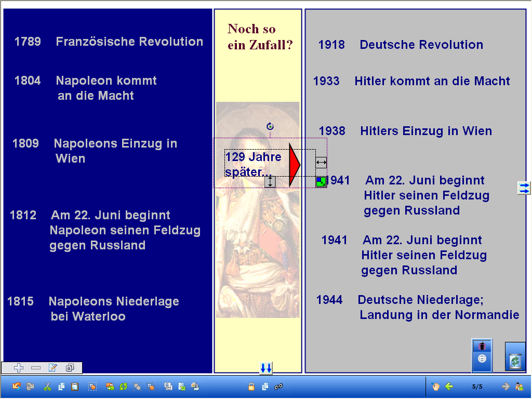This screenshot has height=399, width=532.
Task: Click the orange circle ungroup icon
Action: point(151,386)
